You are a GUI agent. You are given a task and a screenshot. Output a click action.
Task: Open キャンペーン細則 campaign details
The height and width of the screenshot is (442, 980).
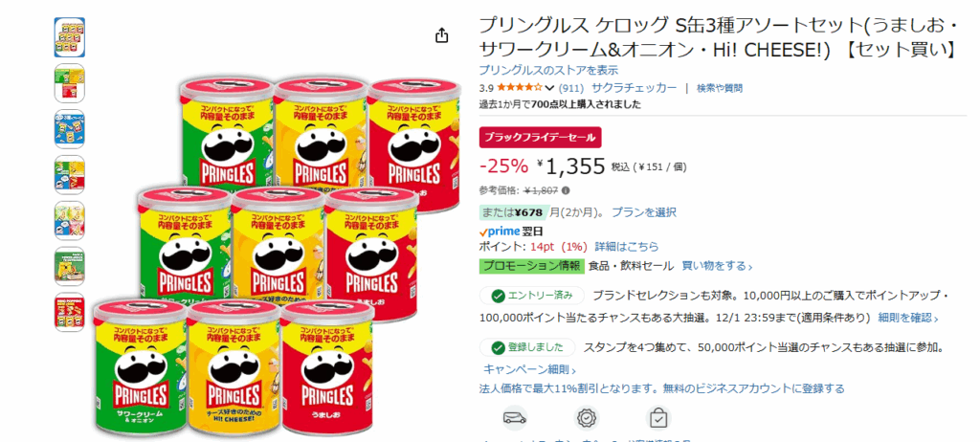pos(530,369)
